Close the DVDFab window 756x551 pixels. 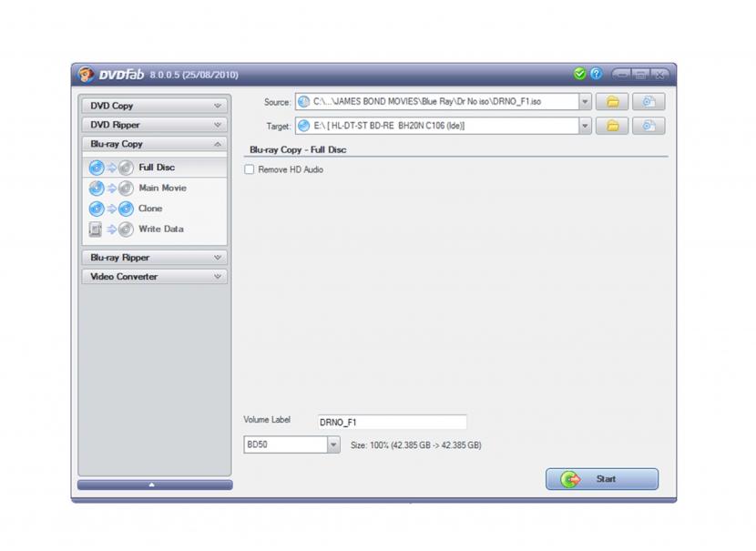pos(659,75)
